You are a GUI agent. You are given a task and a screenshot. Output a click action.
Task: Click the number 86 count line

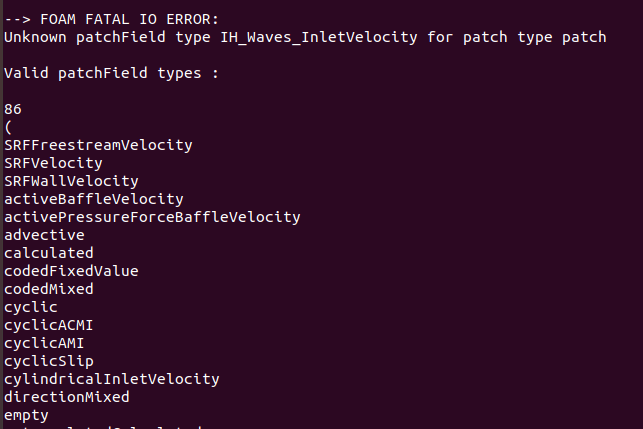tap(13, 109)
